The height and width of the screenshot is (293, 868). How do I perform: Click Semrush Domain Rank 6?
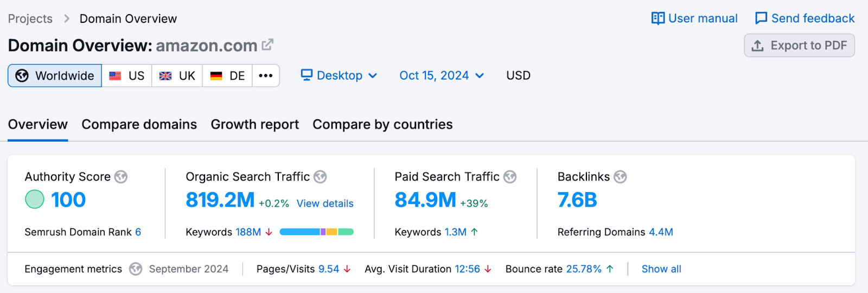138,232
